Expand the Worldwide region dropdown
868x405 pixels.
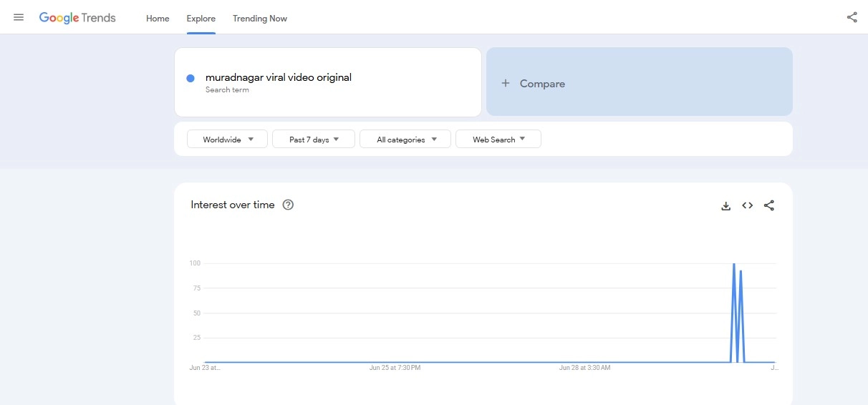pos(227,140)
